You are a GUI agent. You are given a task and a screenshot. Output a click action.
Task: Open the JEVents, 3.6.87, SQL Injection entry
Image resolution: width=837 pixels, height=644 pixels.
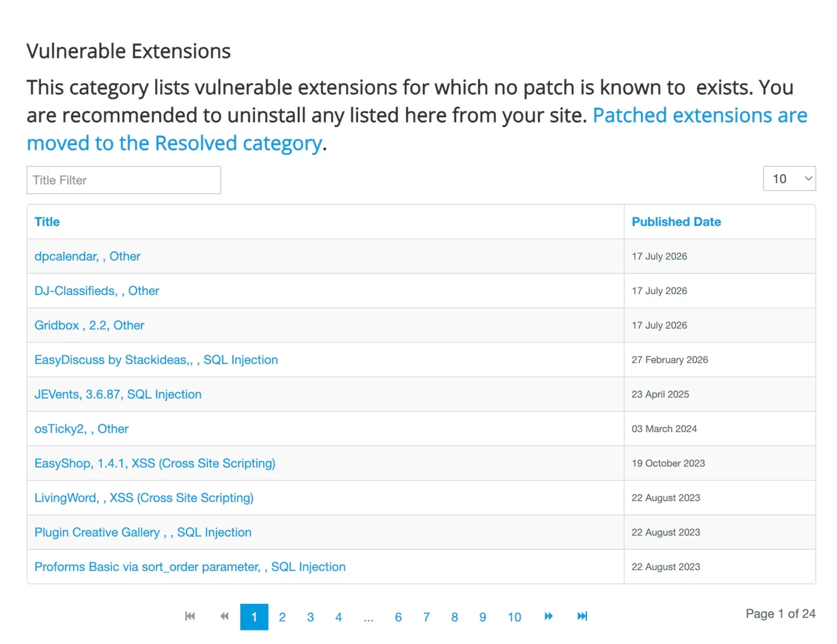(x=118, y=394)
